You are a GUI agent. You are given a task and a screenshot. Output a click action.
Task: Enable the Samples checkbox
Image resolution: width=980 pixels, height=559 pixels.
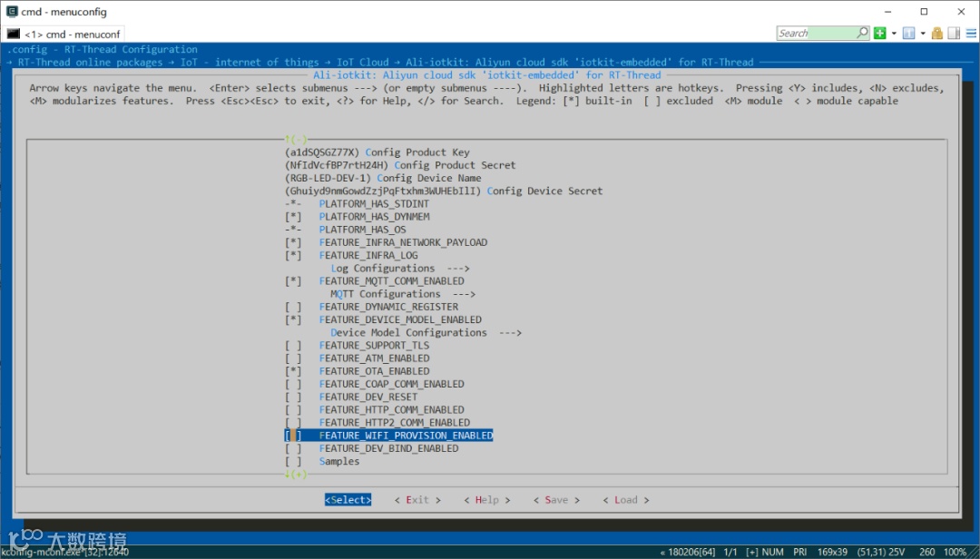293,462
